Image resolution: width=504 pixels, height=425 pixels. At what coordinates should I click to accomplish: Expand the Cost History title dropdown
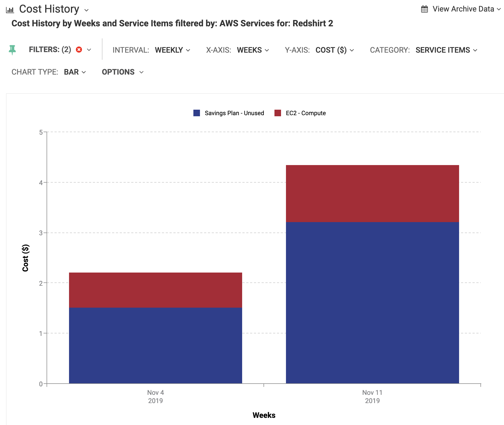pyautogui.click(x=87, y=10)
